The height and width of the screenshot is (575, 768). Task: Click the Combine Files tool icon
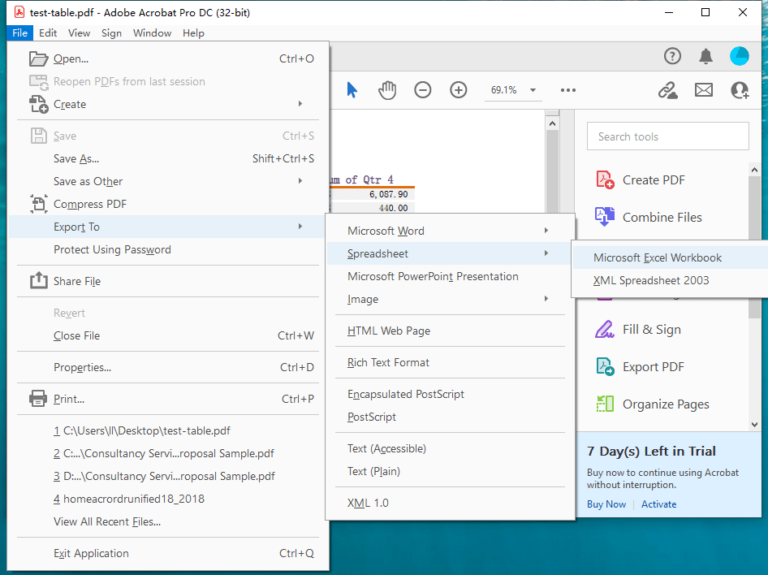605,216
